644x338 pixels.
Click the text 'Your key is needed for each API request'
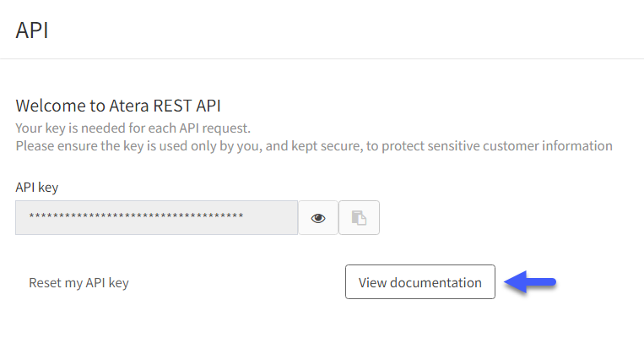pos(133,128)
